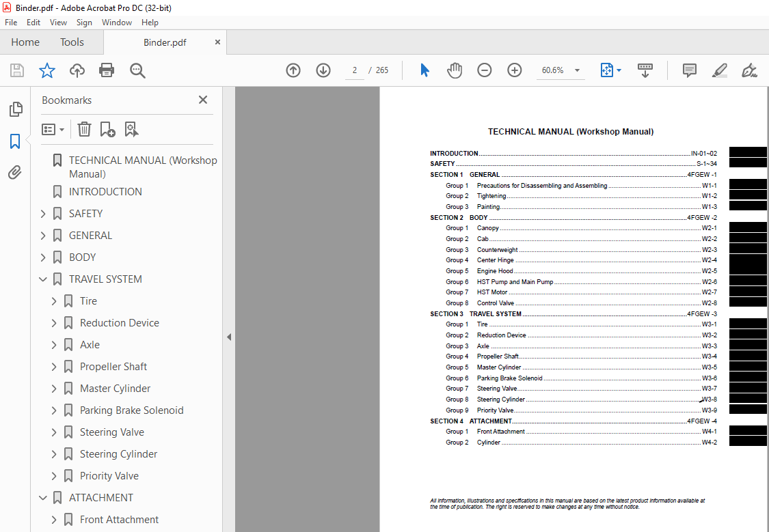Open the Help menu
This screenshot has width=769, height=532.
pos(150,23)
